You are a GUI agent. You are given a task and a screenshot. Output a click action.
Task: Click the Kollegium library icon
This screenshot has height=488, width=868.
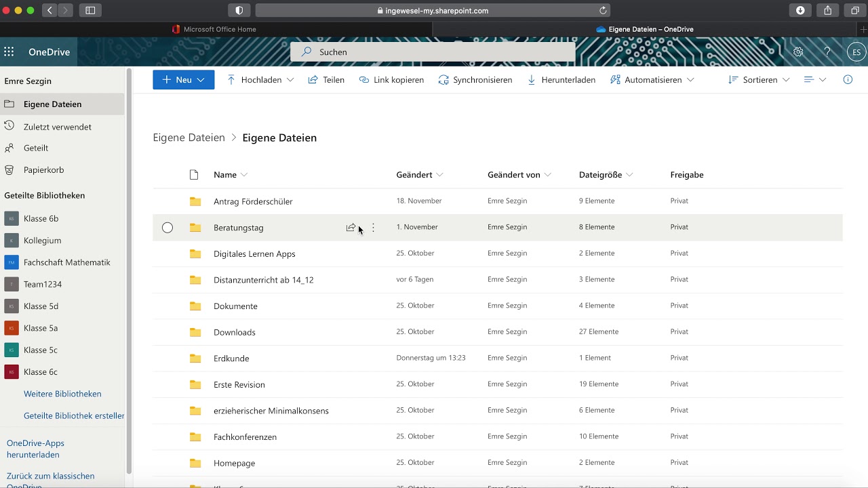pyautogui.click(x=12, y=240)
